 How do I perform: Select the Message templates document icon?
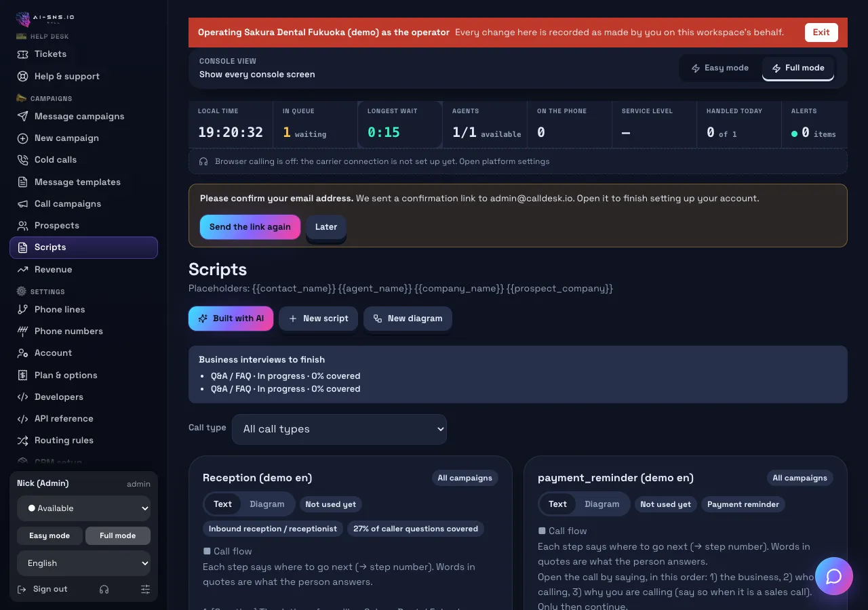pyautogui.click(x=22, y=182)
